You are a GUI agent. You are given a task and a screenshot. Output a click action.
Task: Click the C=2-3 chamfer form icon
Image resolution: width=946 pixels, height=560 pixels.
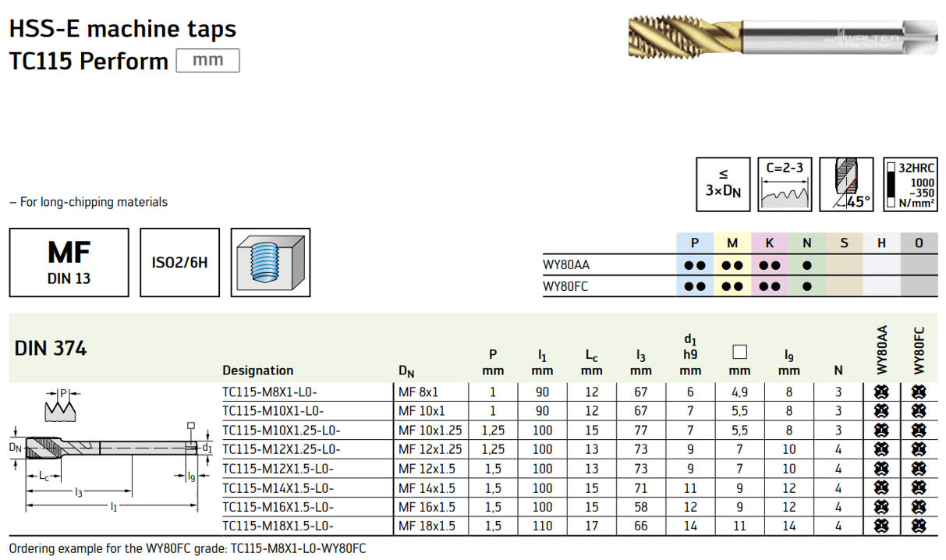(x=785, y=184)
